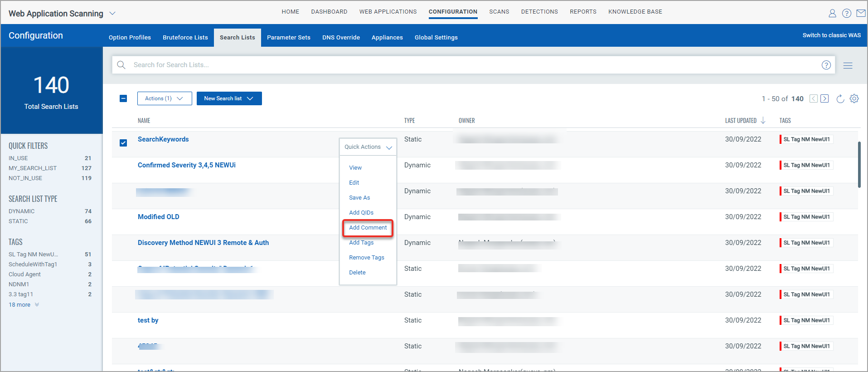Switch to Bruteforce Lists tab
Screen dimensions: 868x372
(x=185, y=38)
